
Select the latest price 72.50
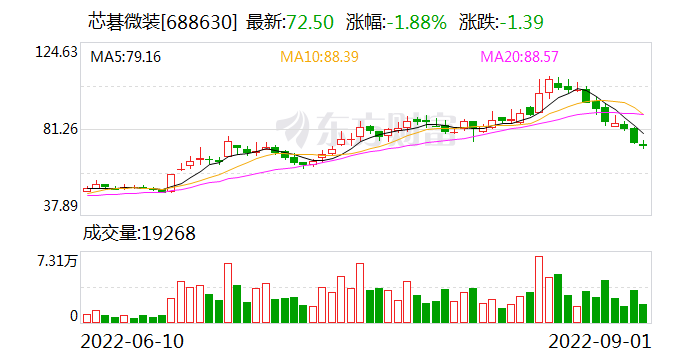pos(310,22)
